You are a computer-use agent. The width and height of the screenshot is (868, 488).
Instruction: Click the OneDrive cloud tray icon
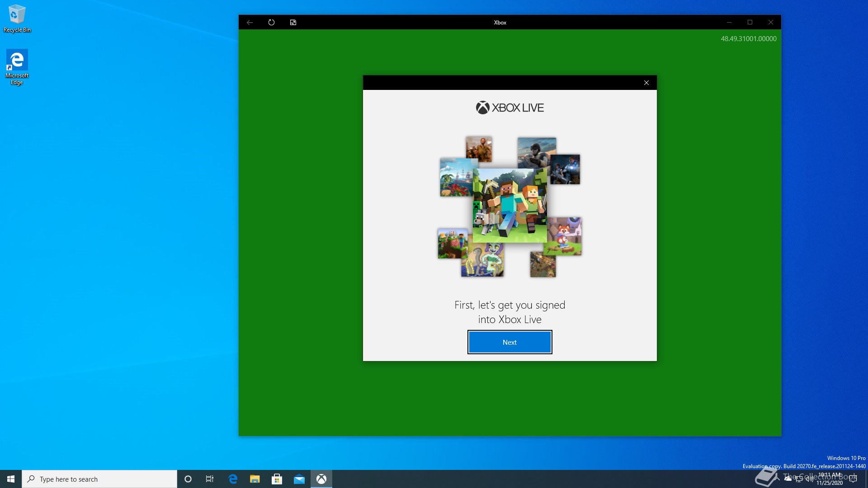point(788,479)
